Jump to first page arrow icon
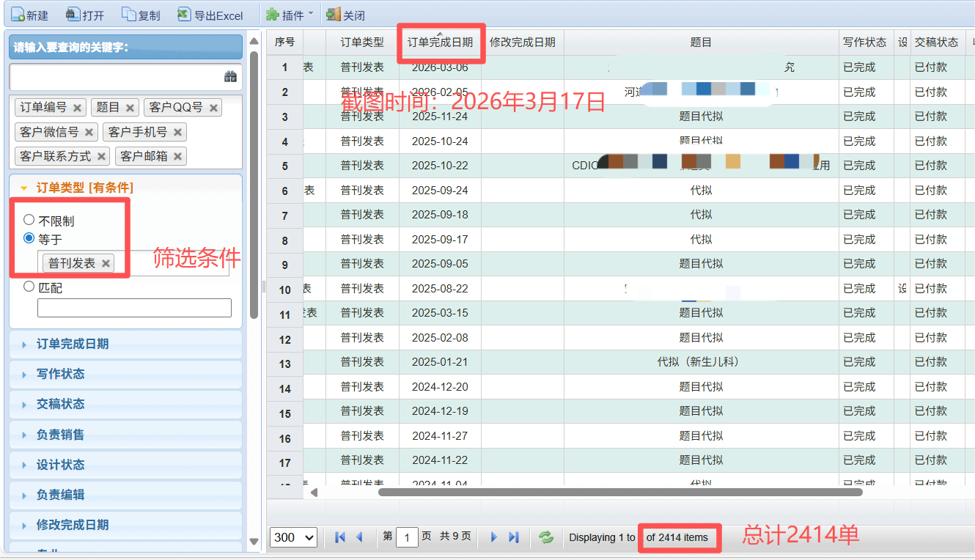Viewport: 975px width, 560px height. click(340, 537)
